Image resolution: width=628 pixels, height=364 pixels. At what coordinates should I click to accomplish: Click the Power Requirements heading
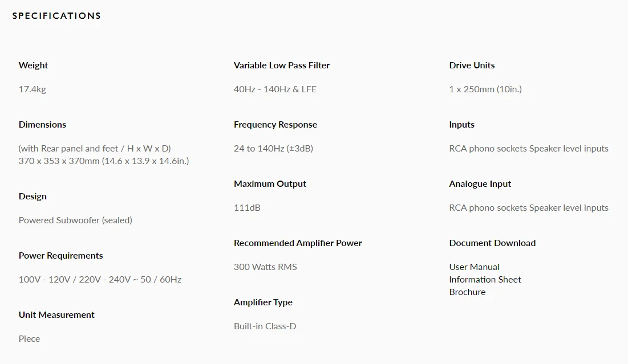[60, 256]
